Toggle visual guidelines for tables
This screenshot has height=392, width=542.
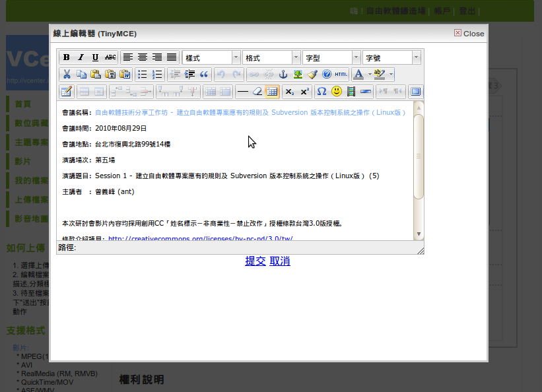click(x=272, y=92)
